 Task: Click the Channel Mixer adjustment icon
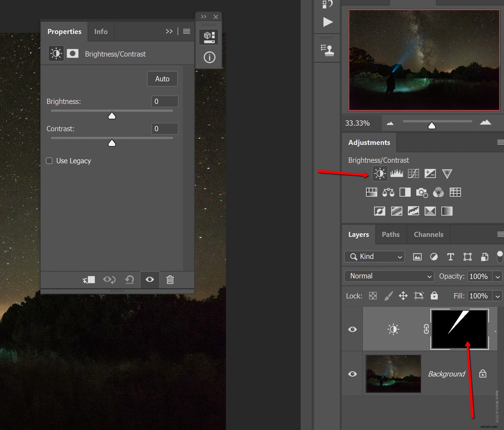pyautogui.click(x=438, y=192)
